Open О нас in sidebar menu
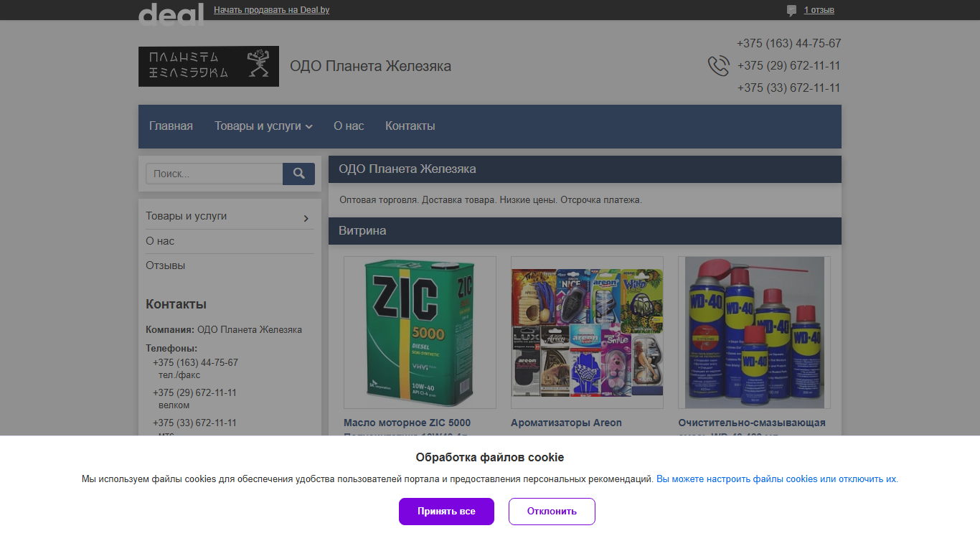The width and height of the screenshot is (980, 551). click(160, 241)
